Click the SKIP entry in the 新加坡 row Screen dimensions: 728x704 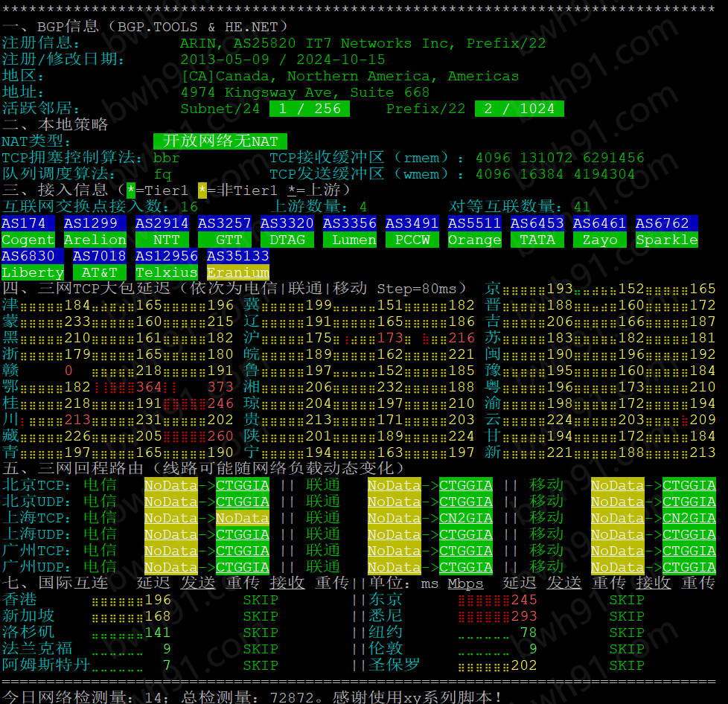point(261,616)
